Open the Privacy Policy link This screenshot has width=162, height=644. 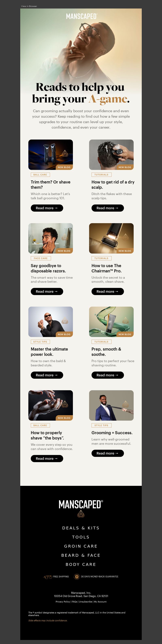[x=63, y=601]
